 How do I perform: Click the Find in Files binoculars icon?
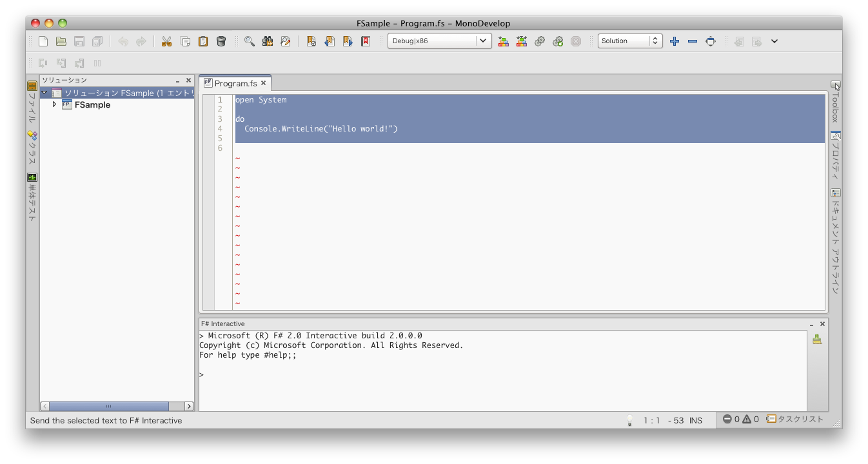coord(268,41)
